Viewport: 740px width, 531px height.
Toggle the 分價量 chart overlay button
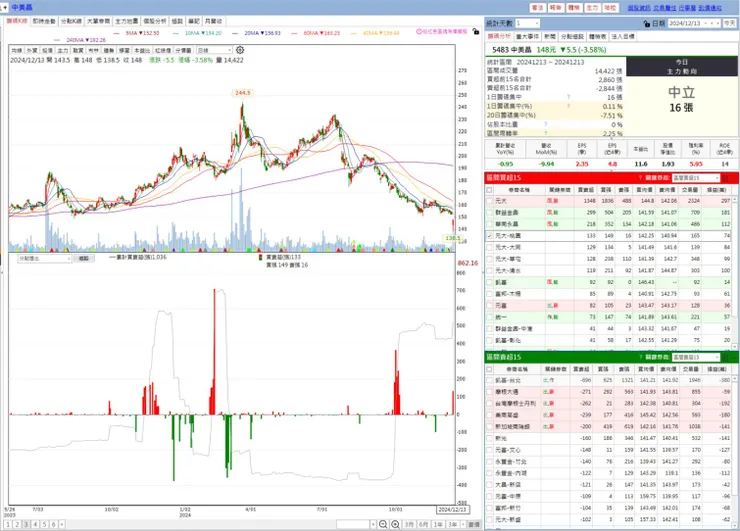(184, 51)
